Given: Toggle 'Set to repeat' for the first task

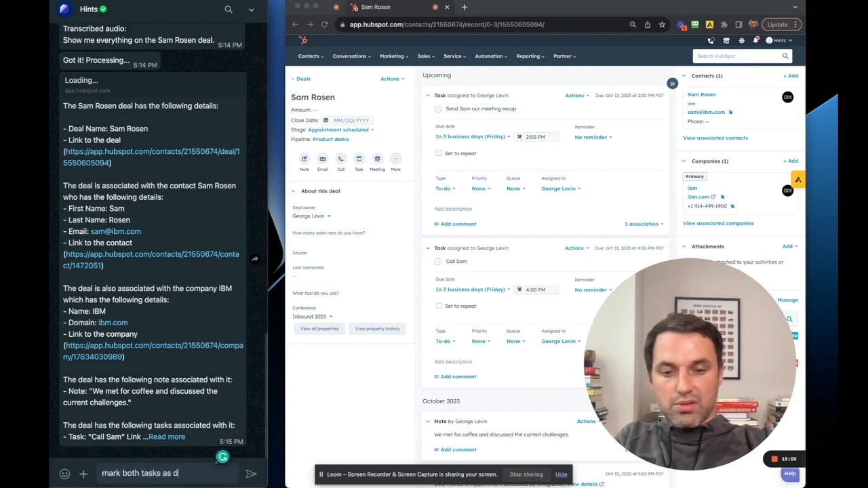Looking at the screenshot, I should tap(439, 153).
